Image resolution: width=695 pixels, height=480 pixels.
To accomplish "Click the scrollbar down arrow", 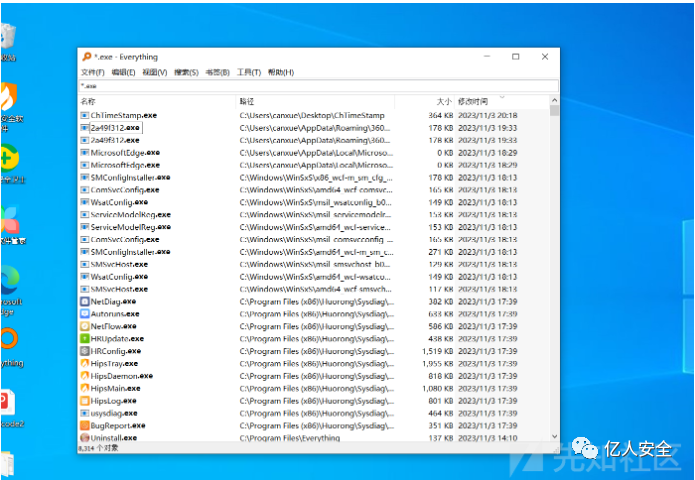I will point(554,437).
